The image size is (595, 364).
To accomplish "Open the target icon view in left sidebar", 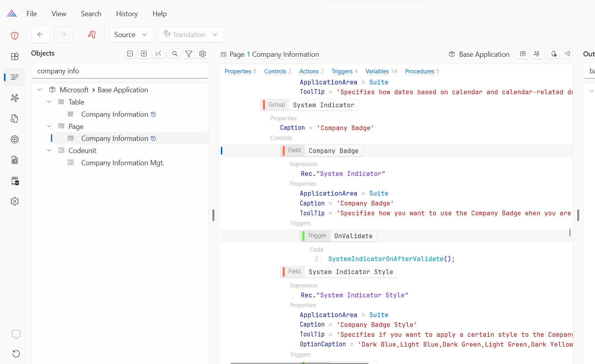I will tap(15, 139).
